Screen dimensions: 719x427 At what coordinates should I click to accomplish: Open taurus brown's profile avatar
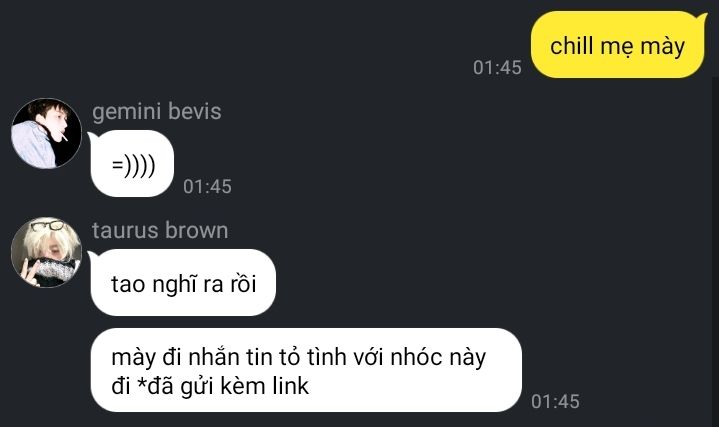[x=46, y=252]
